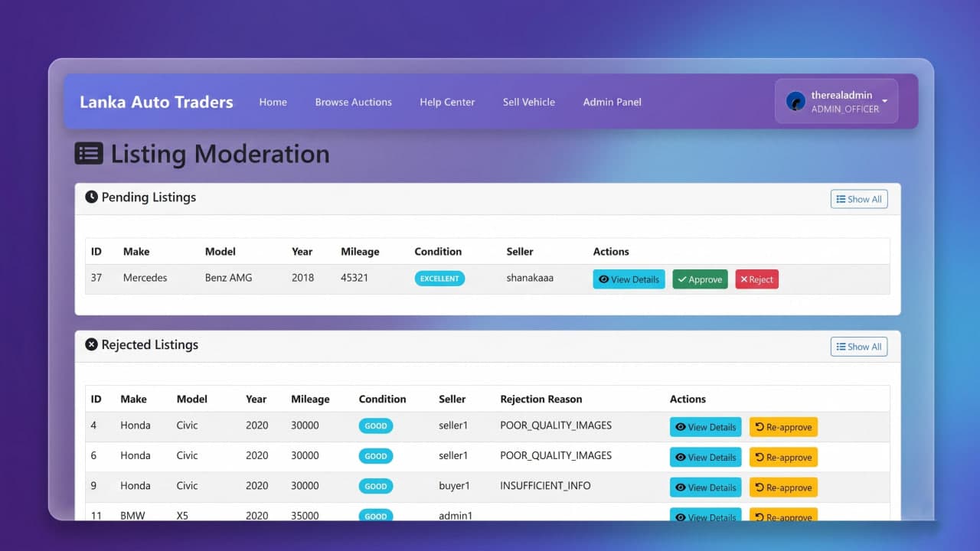
Task: Click the X icon beside Rejected Listings
Action: (x=91, y=344)
